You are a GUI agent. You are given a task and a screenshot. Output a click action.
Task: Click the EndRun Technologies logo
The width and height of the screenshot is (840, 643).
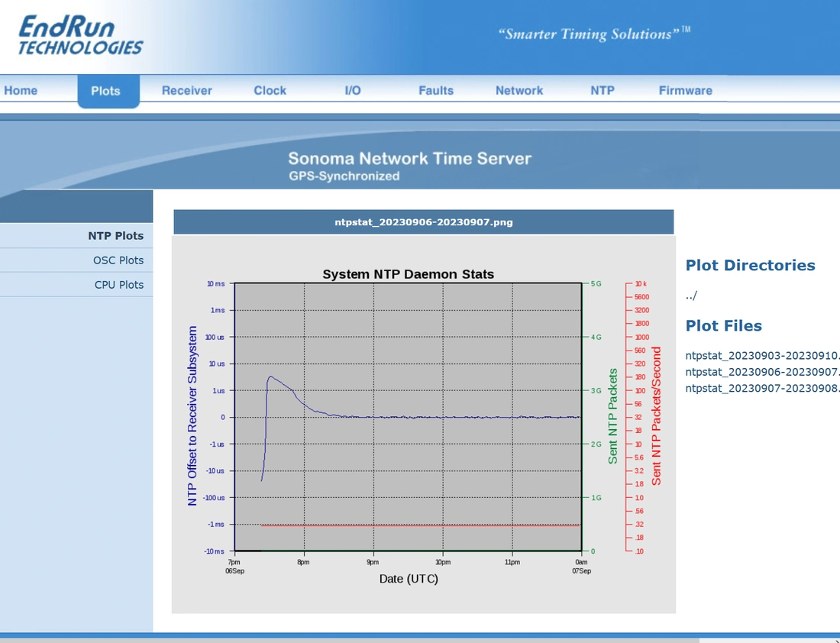tap(80, 35)
